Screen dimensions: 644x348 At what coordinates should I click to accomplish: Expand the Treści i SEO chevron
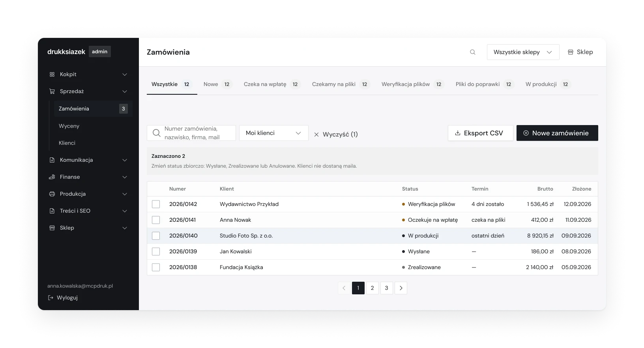point(125,211)
